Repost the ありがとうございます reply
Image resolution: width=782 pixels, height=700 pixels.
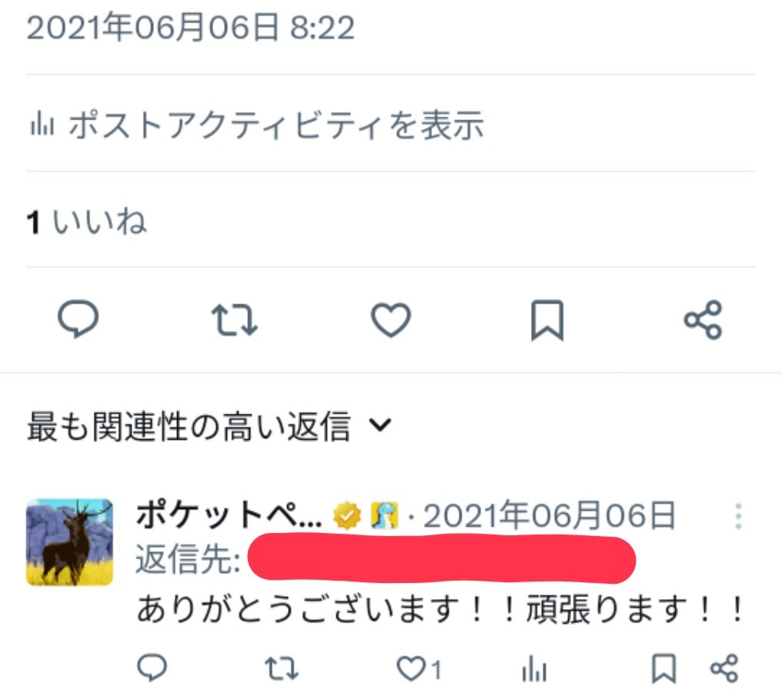(x=282, y=668)
